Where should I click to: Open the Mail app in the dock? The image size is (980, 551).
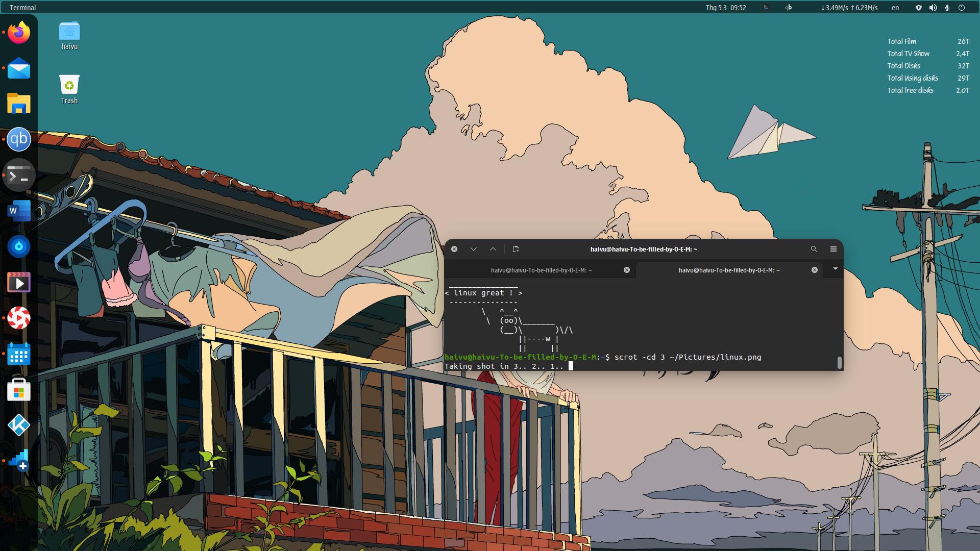pyautogui.click(x=19, y=68)
